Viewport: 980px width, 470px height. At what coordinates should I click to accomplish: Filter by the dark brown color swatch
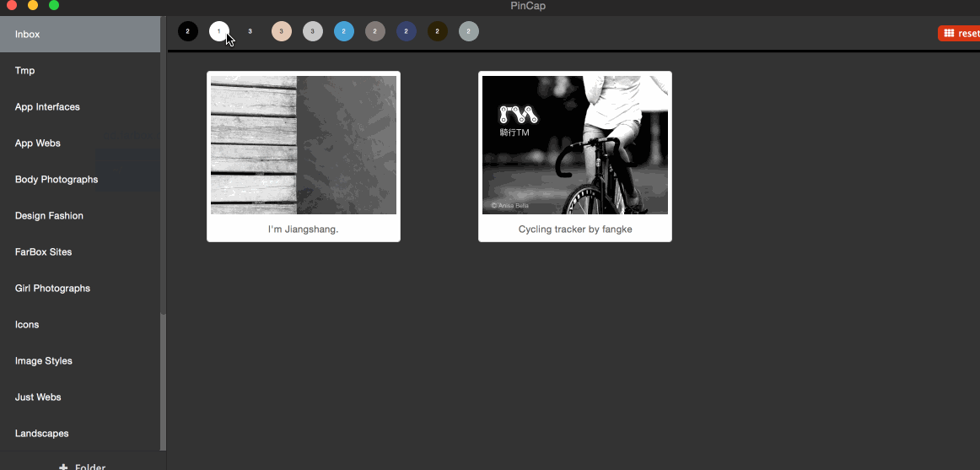click(x=438, y=31)
